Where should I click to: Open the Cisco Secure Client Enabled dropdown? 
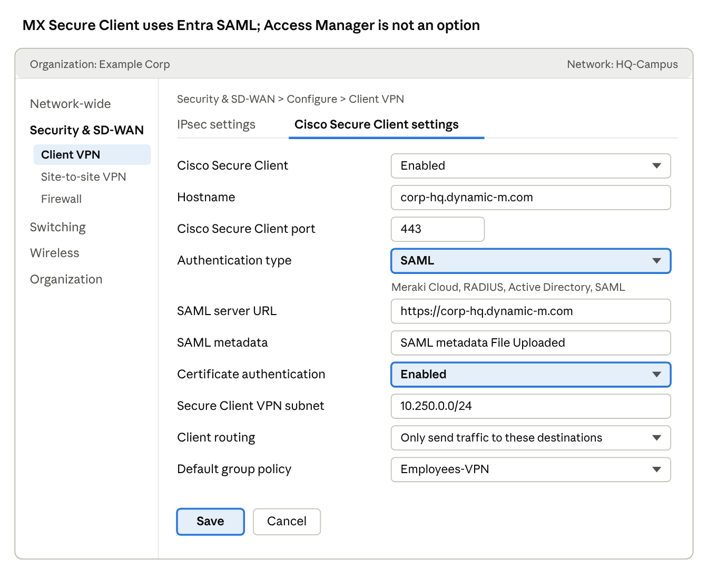(530, 166)
